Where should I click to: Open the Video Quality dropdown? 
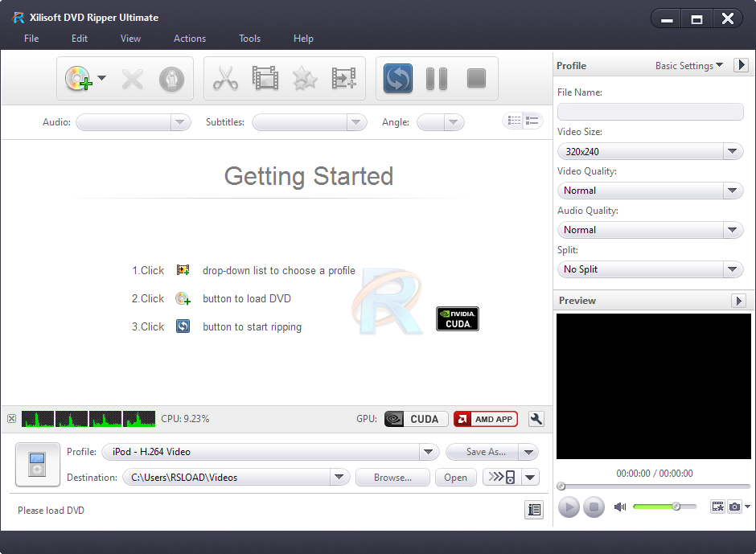tap(651, 191)
